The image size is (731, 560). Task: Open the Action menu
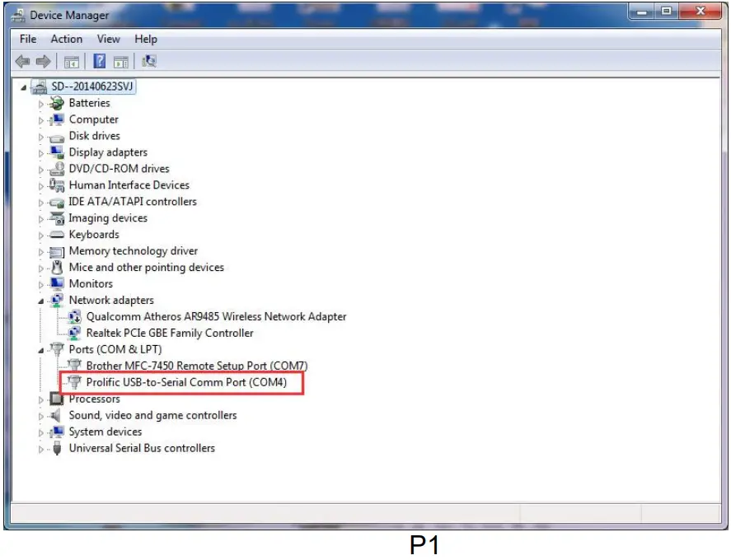coord(67,40)
